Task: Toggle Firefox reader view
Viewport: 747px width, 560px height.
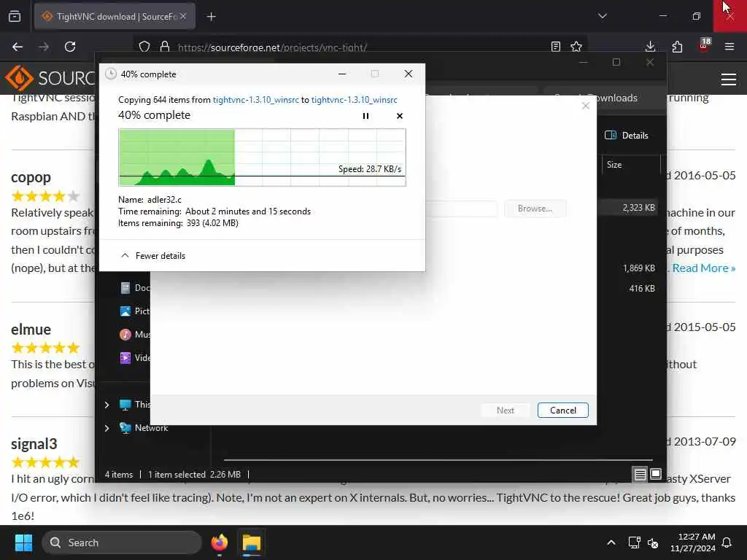Action: pos(555,47)
